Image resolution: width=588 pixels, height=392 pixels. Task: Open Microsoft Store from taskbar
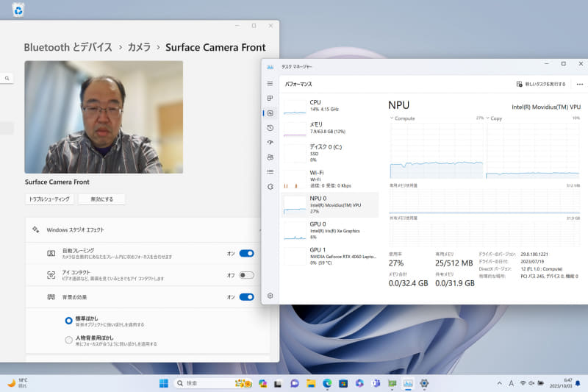pyautogui.click(x=343, y=383)
